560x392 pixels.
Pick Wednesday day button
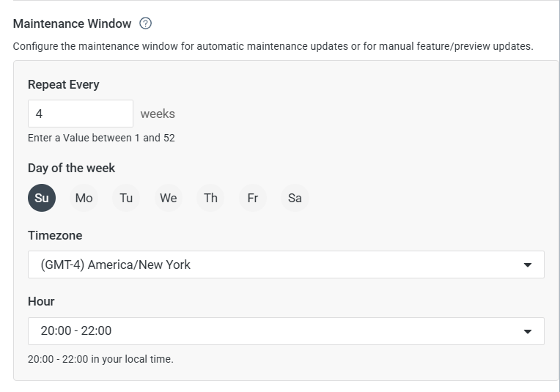point(168,198)
